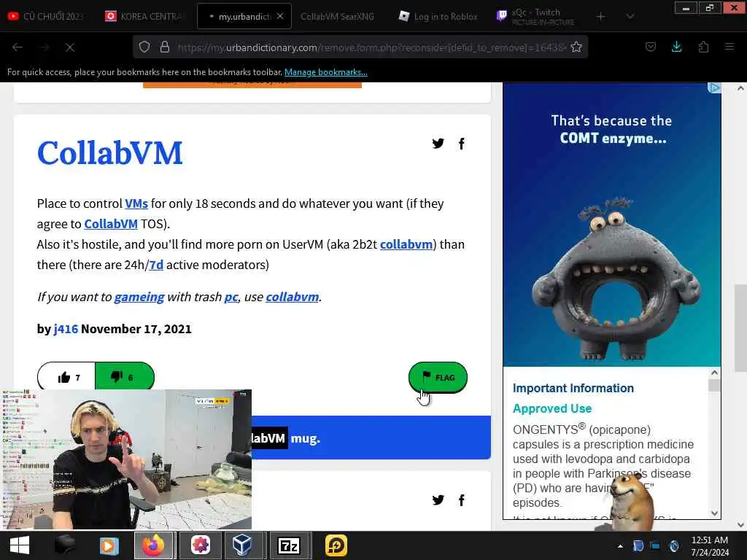List all tabs dropdown arrow

pos(630,16)
